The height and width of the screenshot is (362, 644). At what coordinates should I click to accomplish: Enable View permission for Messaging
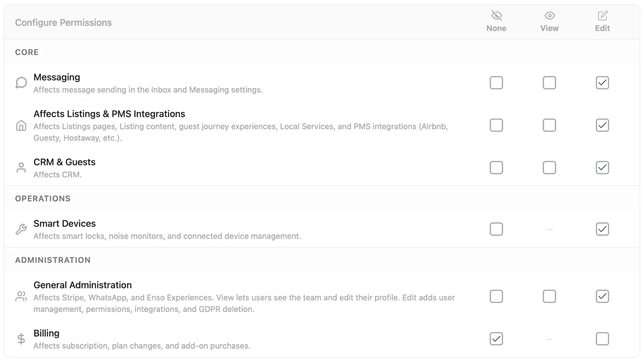coord(549,83)
